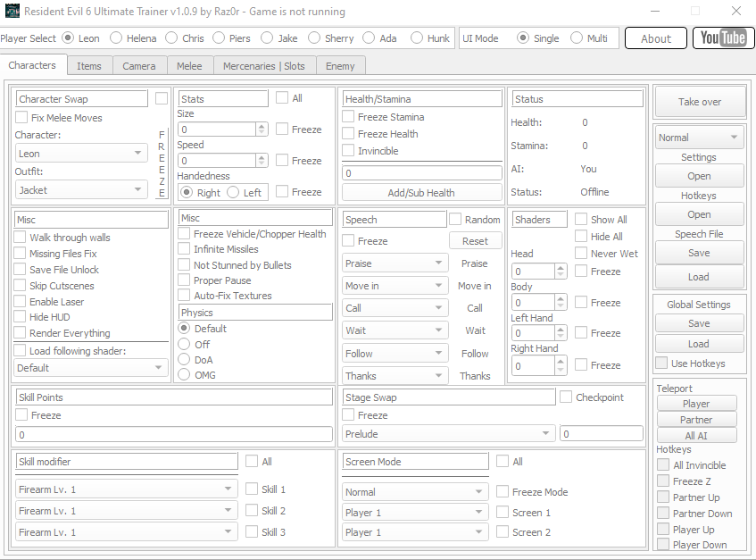Click the Speed value field
The width and height of the screenshot is (756, 560).
[x=218, y=161]
